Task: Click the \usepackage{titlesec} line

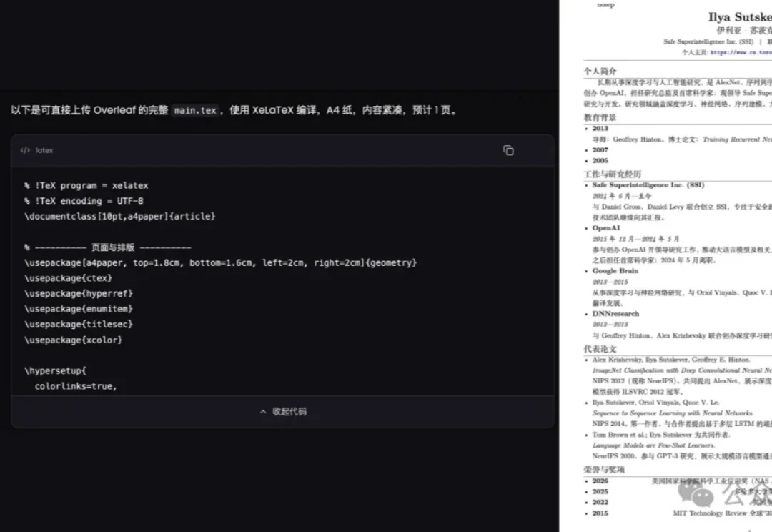Action: pos(79,324)
